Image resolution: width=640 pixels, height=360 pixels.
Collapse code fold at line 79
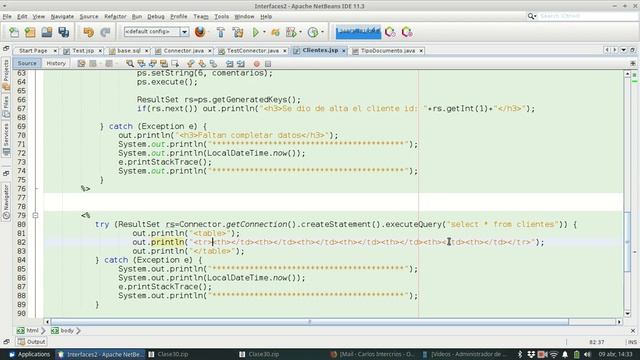(36, 215)
